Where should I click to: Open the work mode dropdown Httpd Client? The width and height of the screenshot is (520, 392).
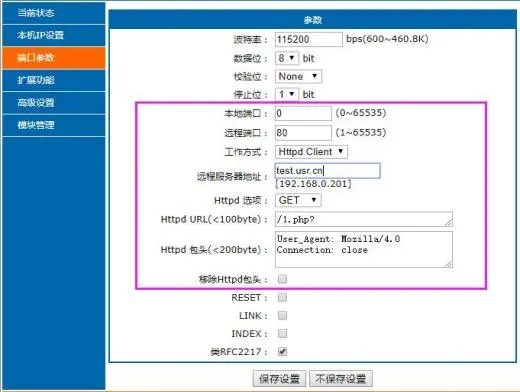[311, 152]
